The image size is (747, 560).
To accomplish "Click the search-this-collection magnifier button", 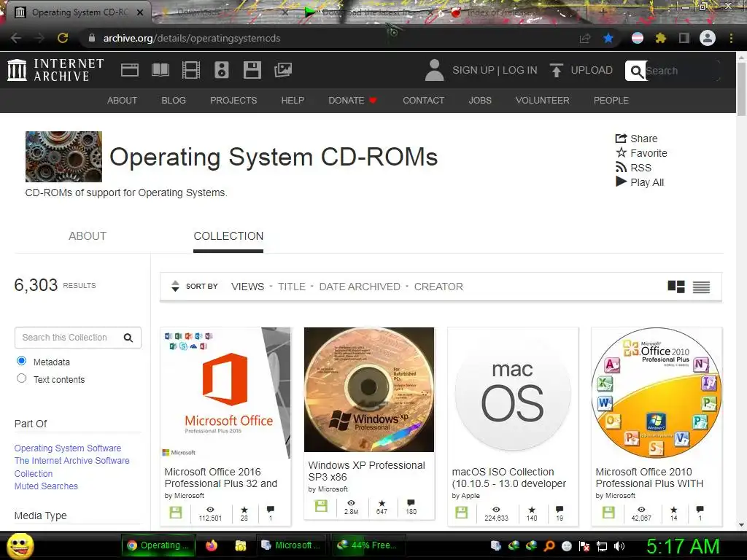I will click(x=128, y=338).
